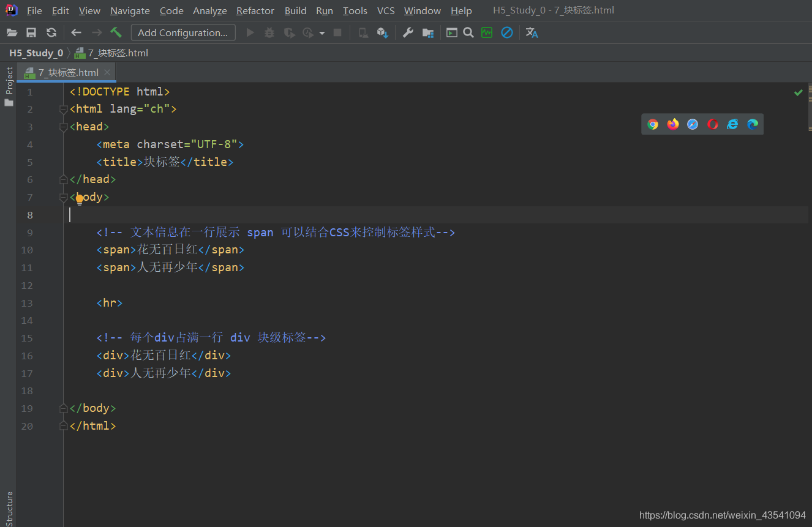Image resolution: width=812 pixels, height=527 pixels.
Task: Toggle fold marker at closing body line 19
Action: (x=63, y=408)
